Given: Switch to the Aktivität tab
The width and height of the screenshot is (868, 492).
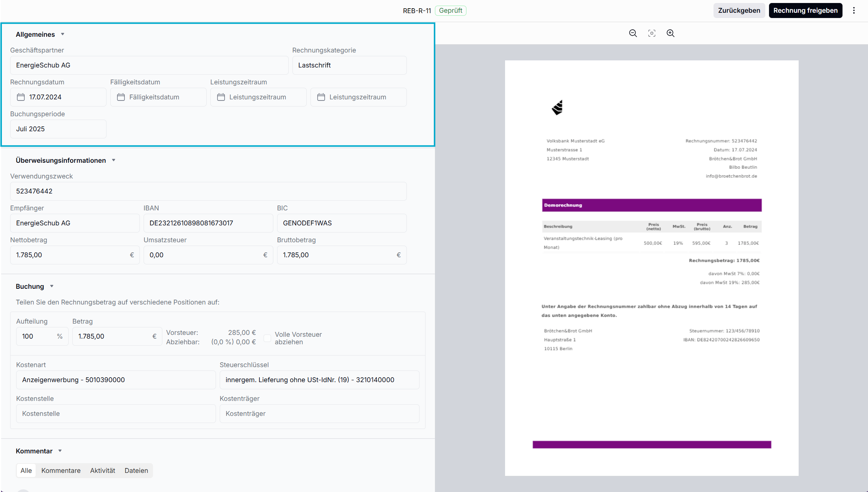Looking at the screenshot, I should coord(102,471).
